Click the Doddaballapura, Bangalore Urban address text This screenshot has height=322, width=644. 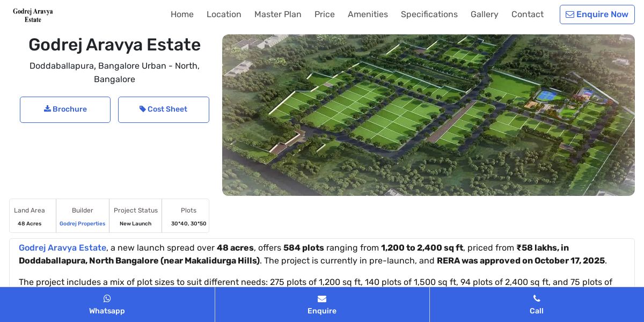coord(114,72)
